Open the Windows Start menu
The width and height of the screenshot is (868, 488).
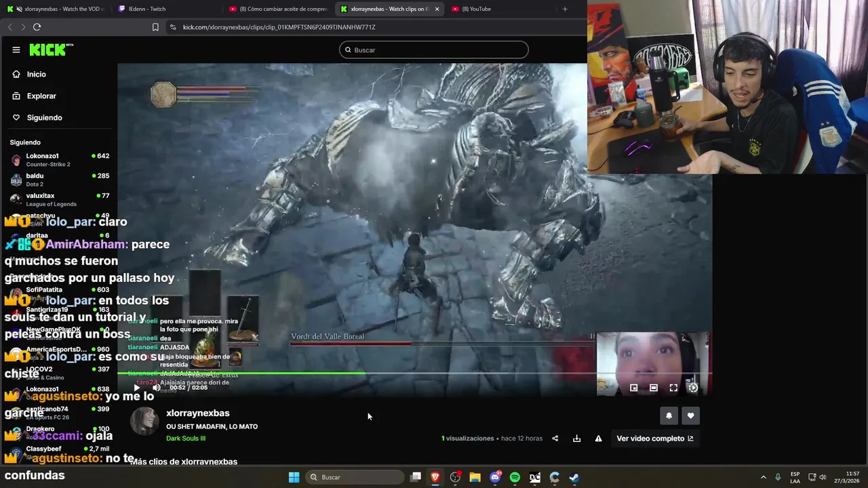[x=294, y=477]
